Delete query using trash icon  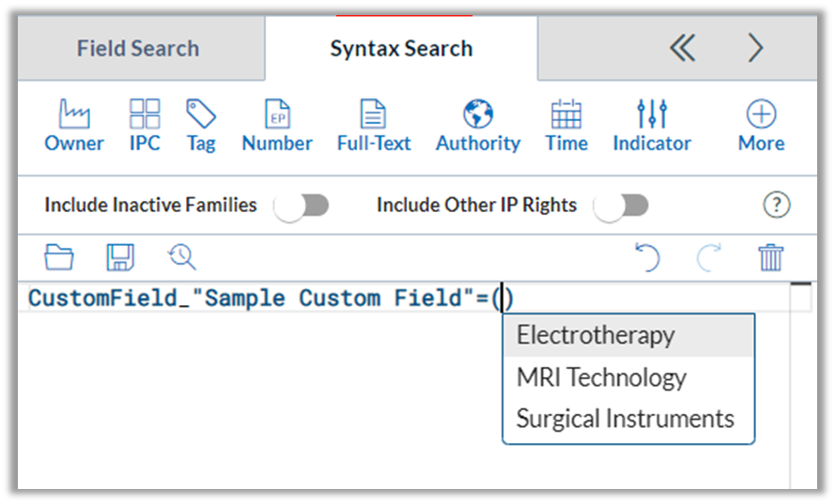pos(771,257)
